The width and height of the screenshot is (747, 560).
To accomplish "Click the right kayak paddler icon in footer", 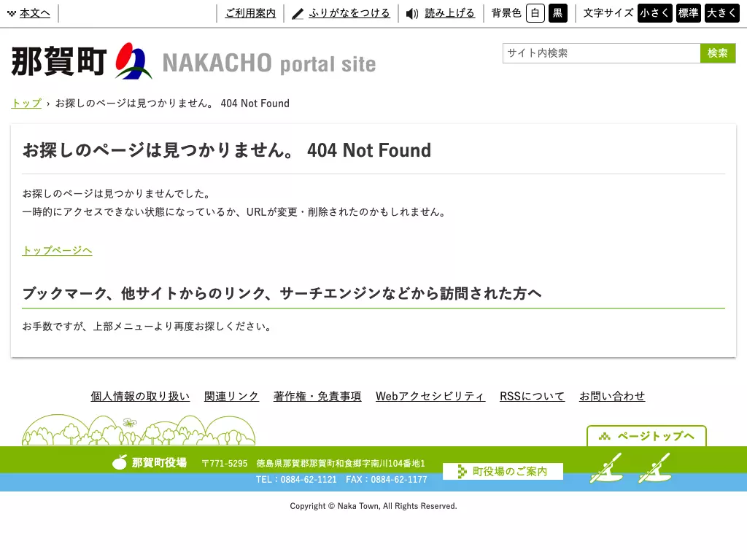I will coord(654,467).
